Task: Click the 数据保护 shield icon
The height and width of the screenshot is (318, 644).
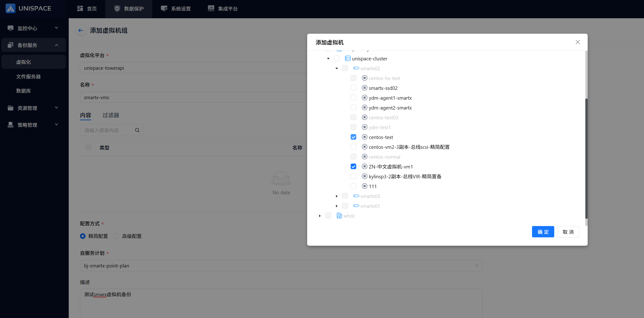Action: pyautogui.click(x=117, y=8)
